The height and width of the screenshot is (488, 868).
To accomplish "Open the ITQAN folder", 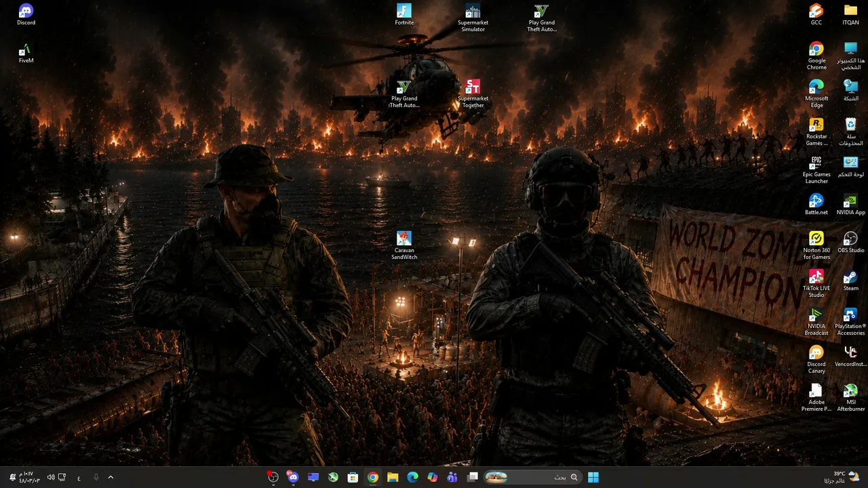I will pos(850,15).
